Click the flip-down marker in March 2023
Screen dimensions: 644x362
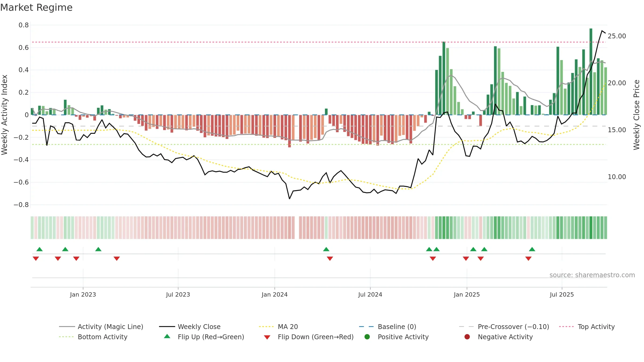click(x=117, y=258)
